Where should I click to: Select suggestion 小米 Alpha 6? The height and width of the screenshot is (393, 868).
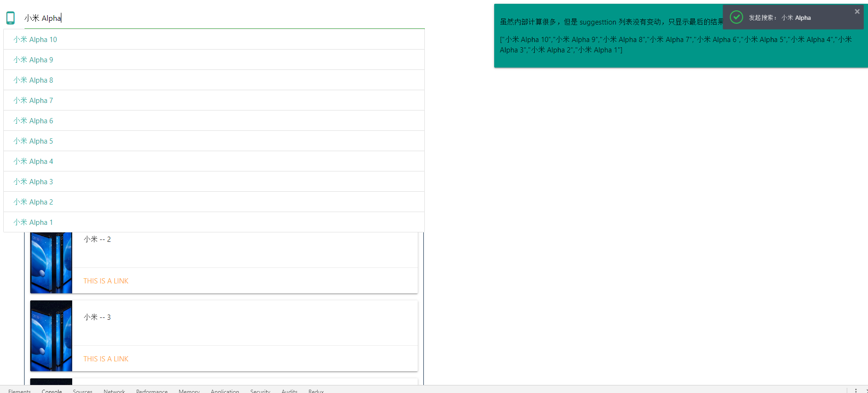pos(214,120)
